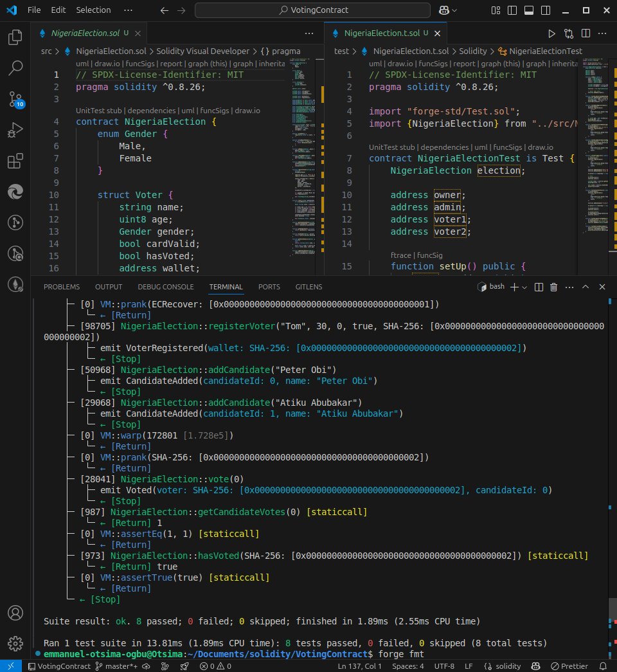Screen dimensions: 617x672
Task: Switch to the GITLENS tab
Action: pos(308,287)
